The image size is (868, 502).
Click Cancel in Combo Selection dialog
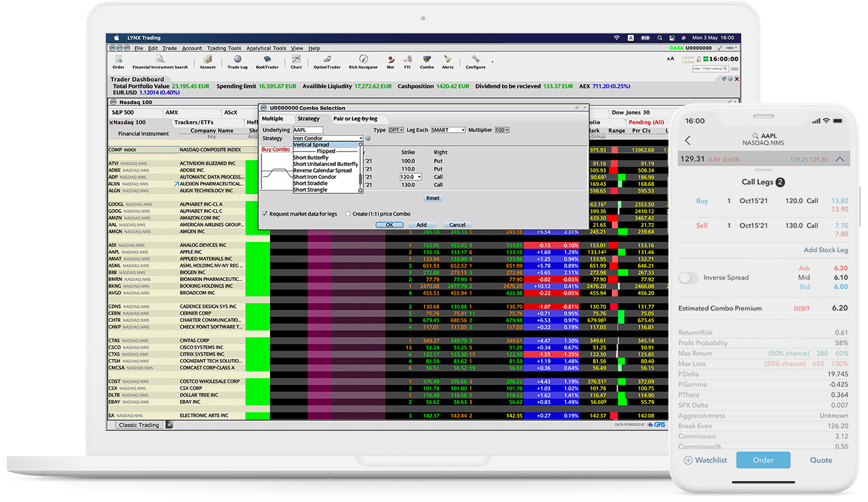[x=457, y=225]
